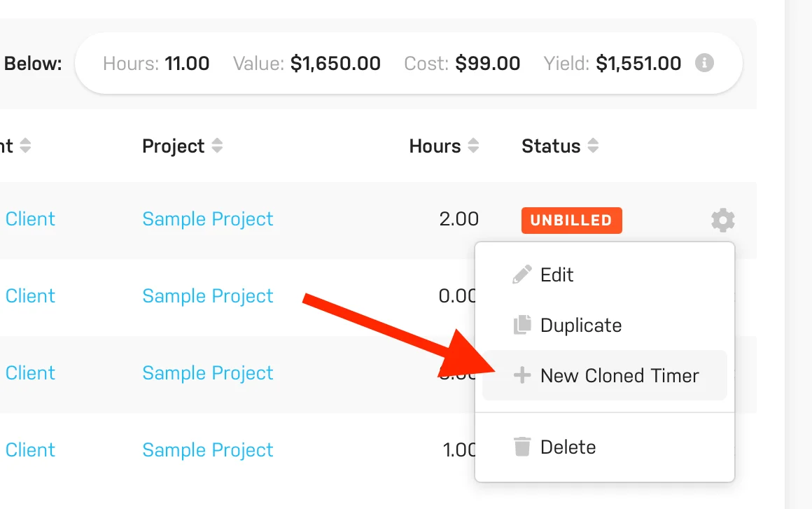Open the Client link in the third row
812x509 pixels.
coord(30,373)
